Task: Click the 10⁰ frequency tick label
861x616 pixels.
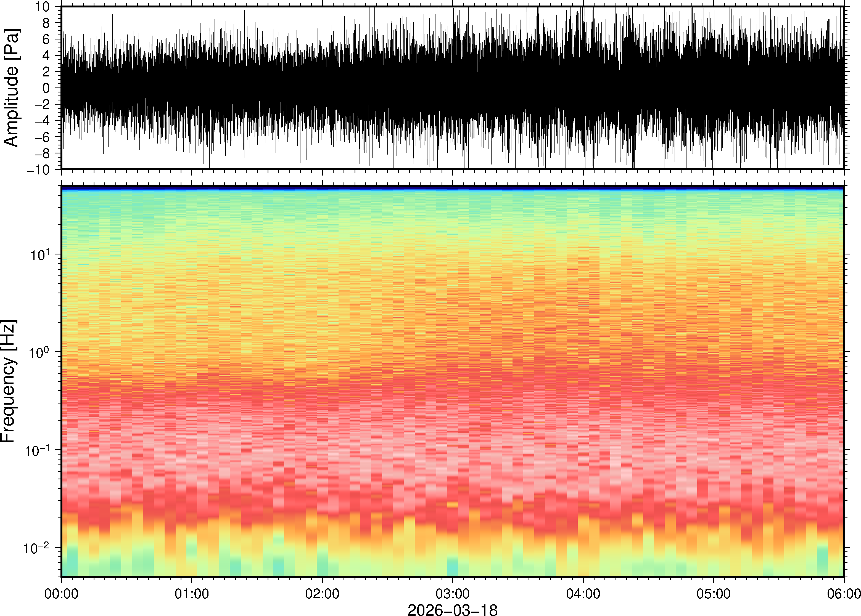Action: (x=39, y=352)
